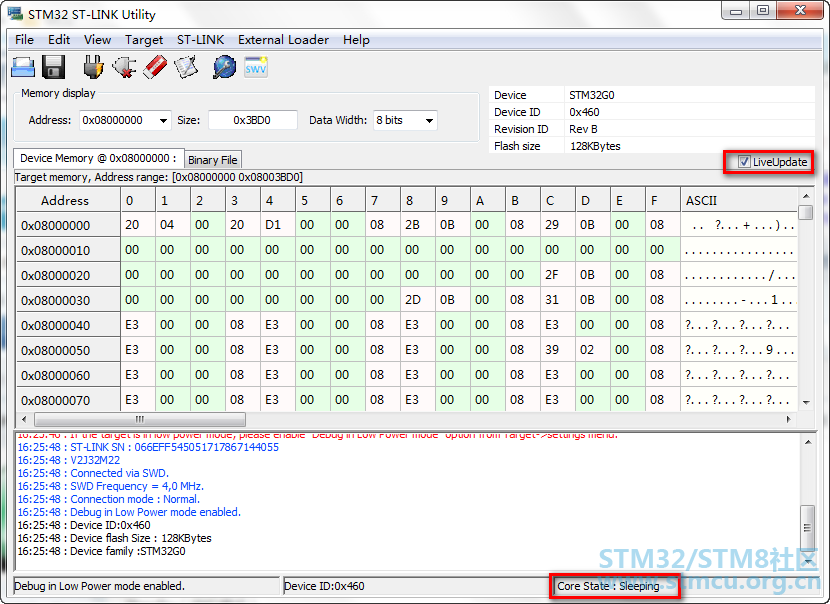Click memory table scroll right arrow
The height and width of the screenshot is (604, 830).
pyautogui.click(x=789, y=419)
